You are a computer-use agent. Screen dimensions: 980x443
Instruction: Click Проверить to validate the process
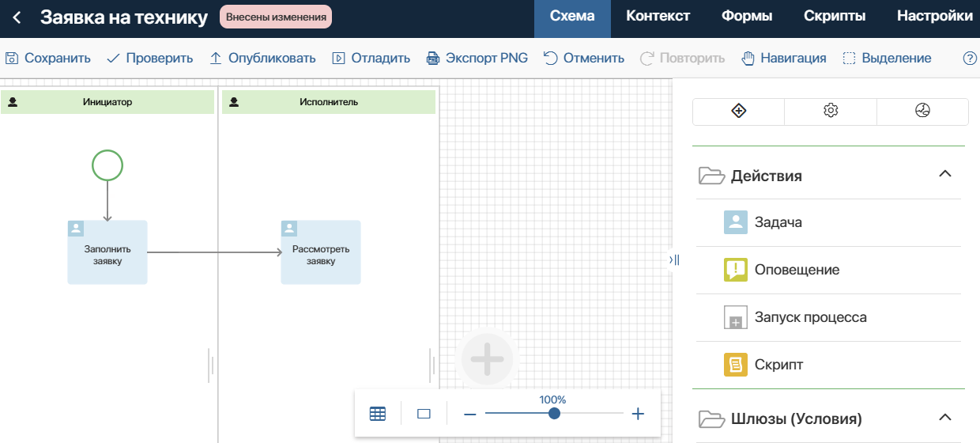(x=150, y=58)
